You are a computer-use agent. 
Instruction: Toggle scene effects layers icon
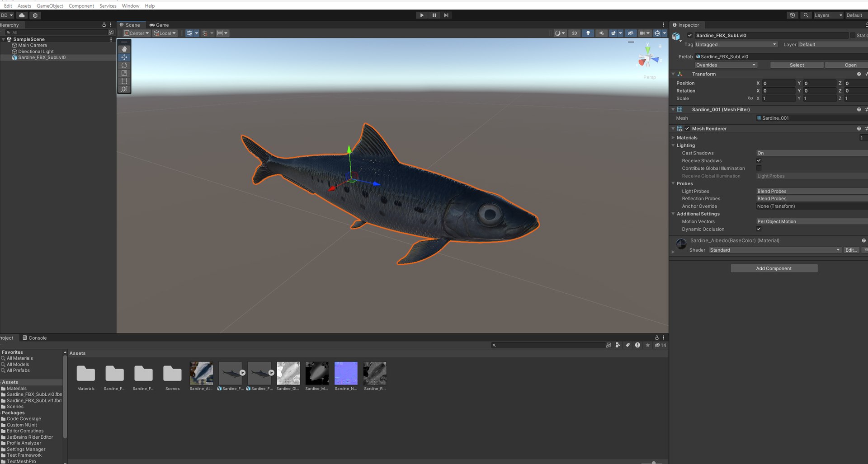[x=613, y=33]
